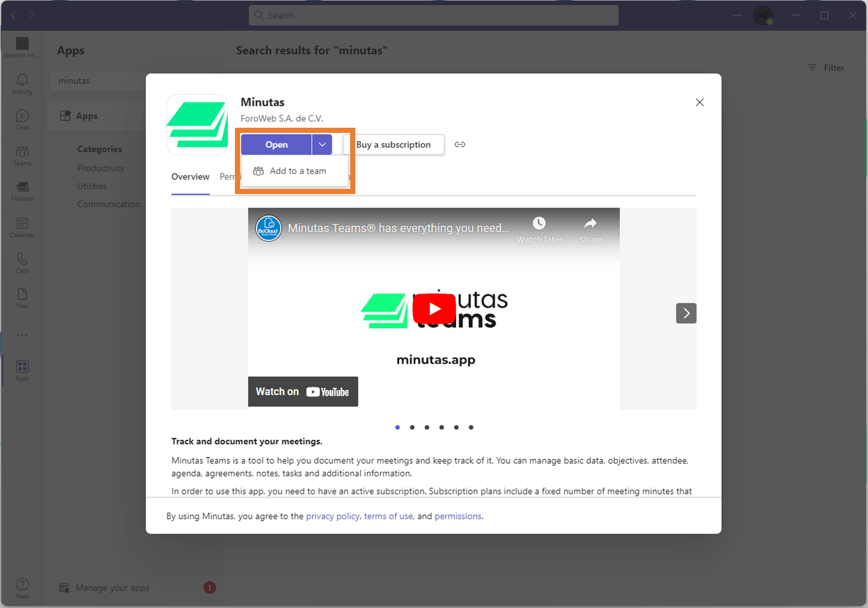
Task: Go back with the navigation arrow
Action: [x=13, y=15]
